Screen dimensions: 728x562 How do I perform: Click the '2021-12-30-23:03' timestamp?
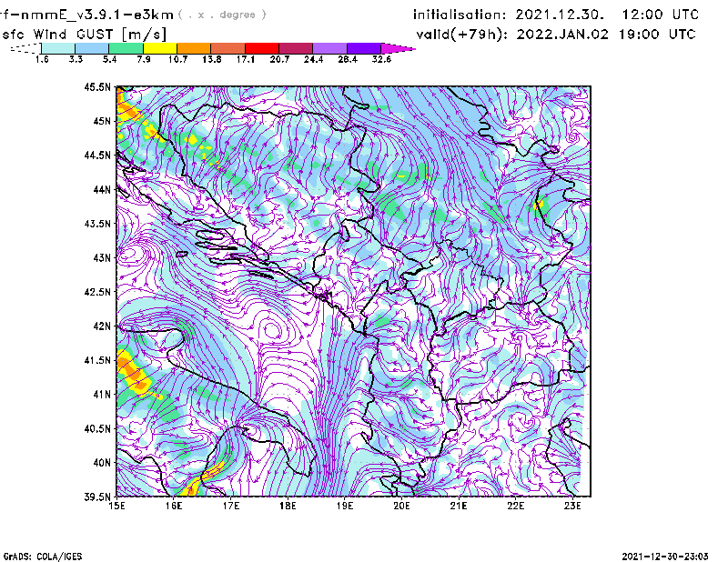pos(665,557)
